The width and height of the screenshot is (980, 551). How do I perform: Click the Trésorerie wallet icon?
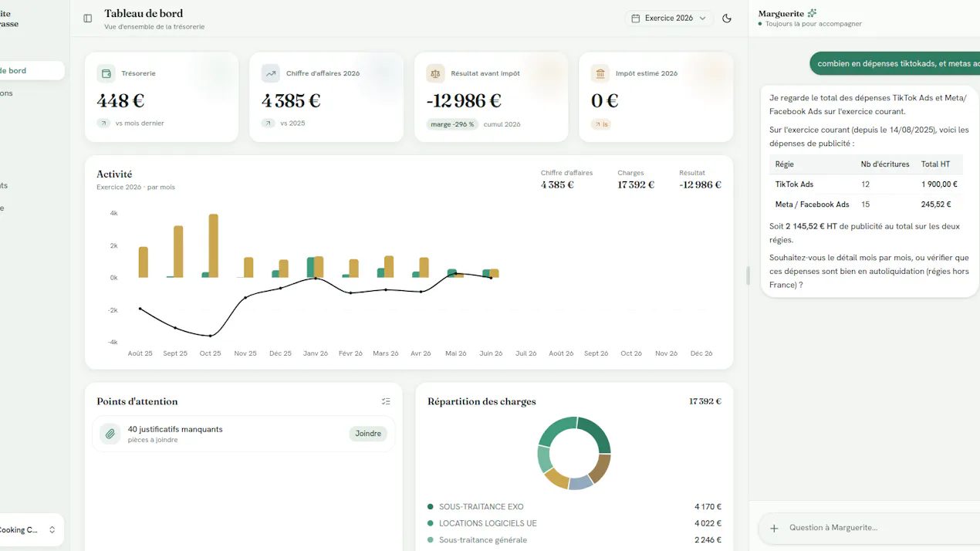click(x=106, y=73)
